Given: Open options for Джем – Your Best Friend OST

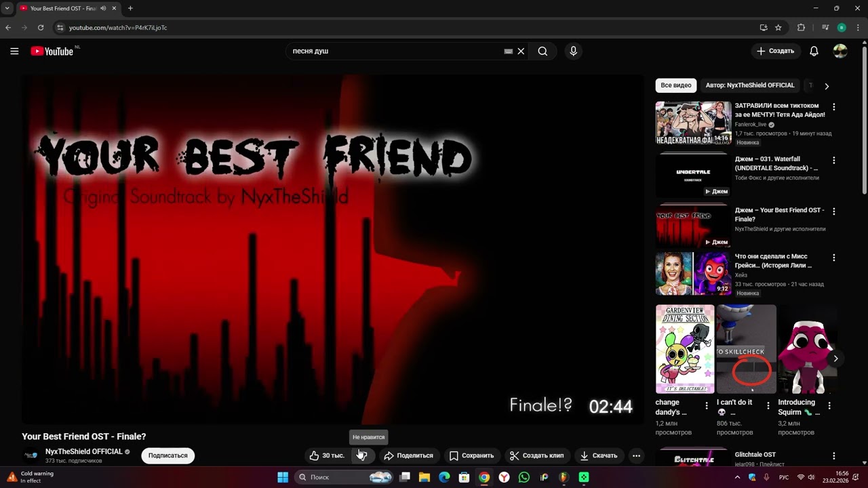Looking at the screenshot, I should point(834,211).
